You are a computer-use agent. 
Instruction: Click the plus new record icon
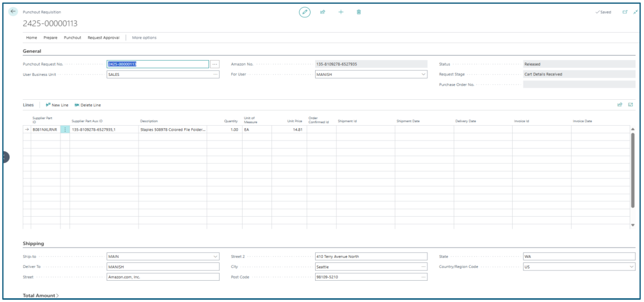pos(341,12)
